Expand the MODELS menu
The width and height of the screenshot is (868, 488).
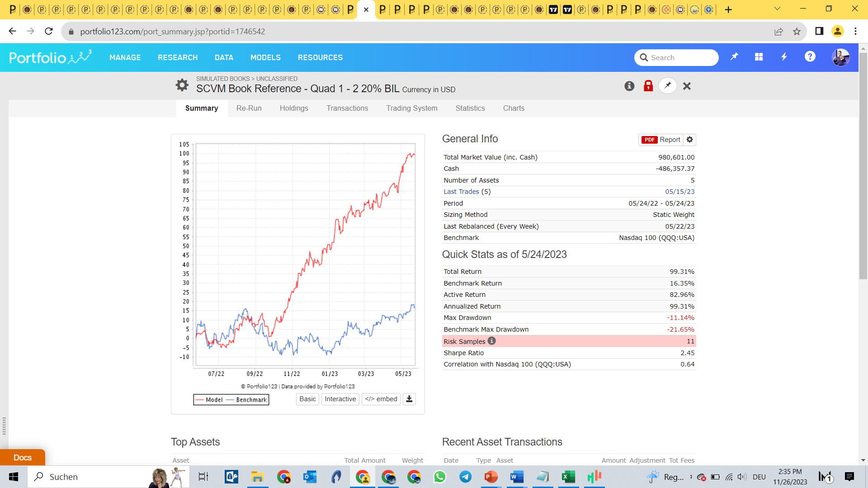[x=265, y=57]
